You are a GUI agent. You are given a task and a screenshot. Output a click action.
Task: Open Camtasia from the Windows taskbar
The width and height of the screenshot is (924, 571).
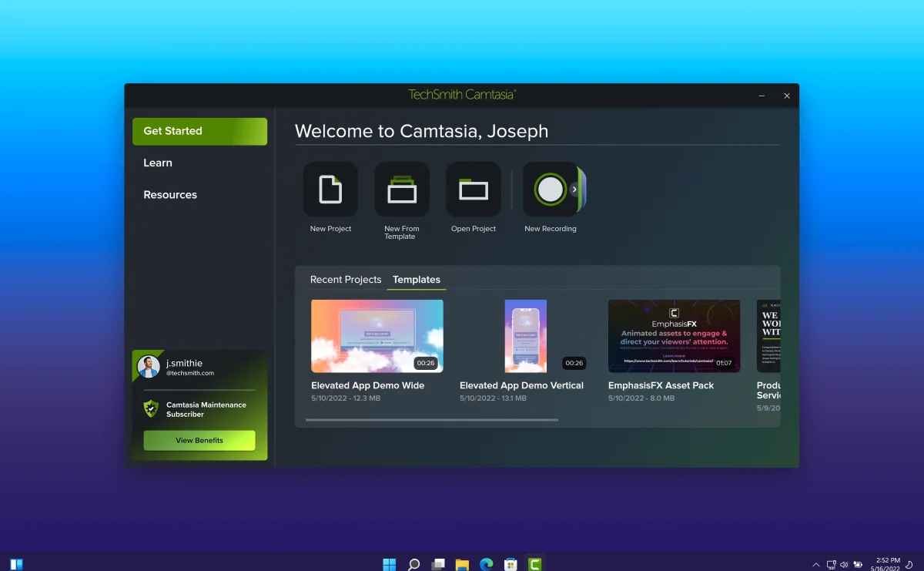pyautogui.click(x=534, y=564)
